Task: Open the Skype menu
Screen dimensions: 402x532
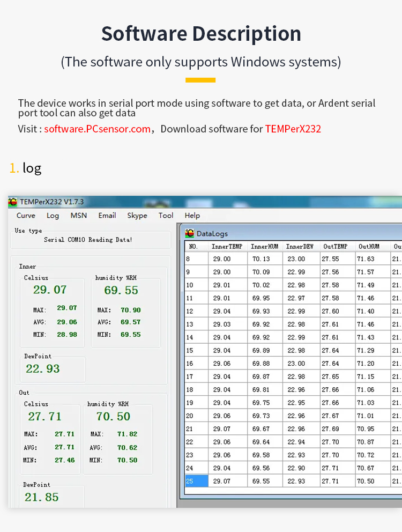Action: (x=137, y=216)
